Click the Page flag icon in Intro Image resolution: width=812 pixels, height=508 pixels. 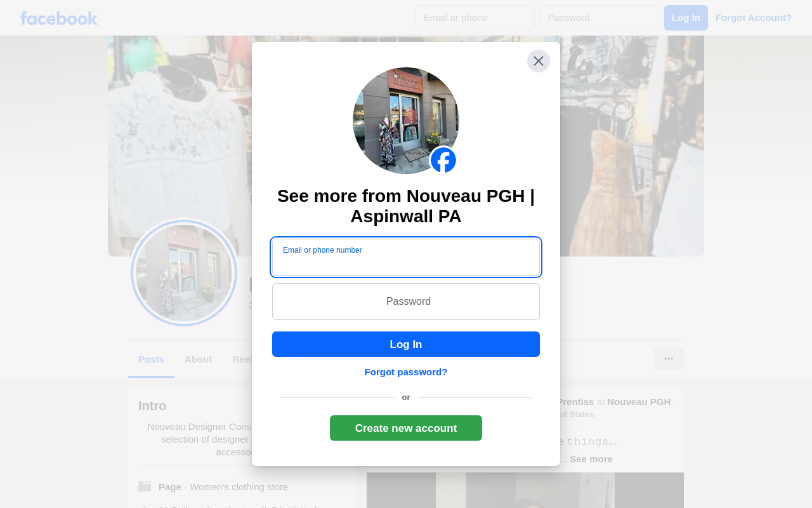[145, 486]
